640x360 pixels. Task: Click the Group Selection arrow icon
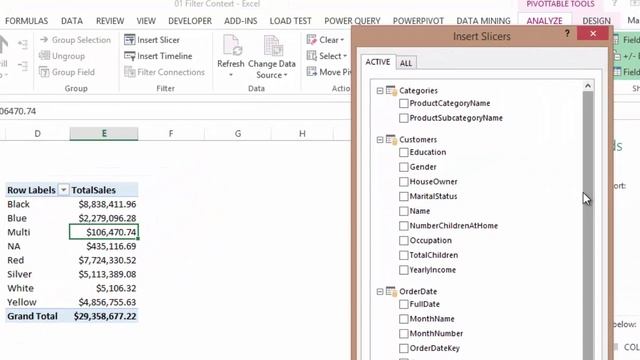point(44,40)
